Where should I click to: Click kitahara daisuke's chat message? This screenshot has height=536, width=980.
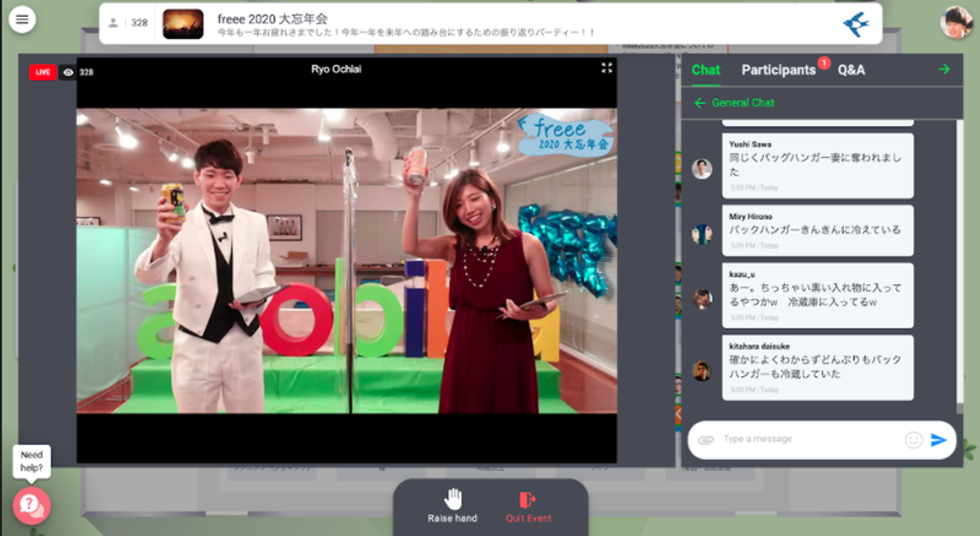tap(817, 368)
